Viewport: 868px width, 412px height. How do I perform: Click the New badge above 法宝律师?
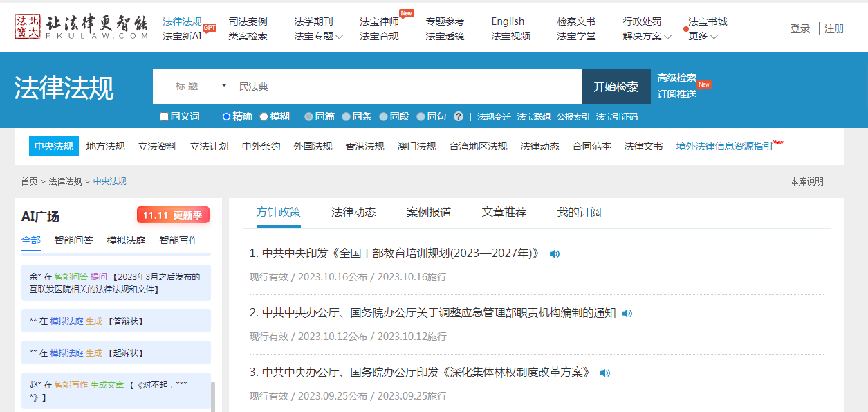[407, 12]
